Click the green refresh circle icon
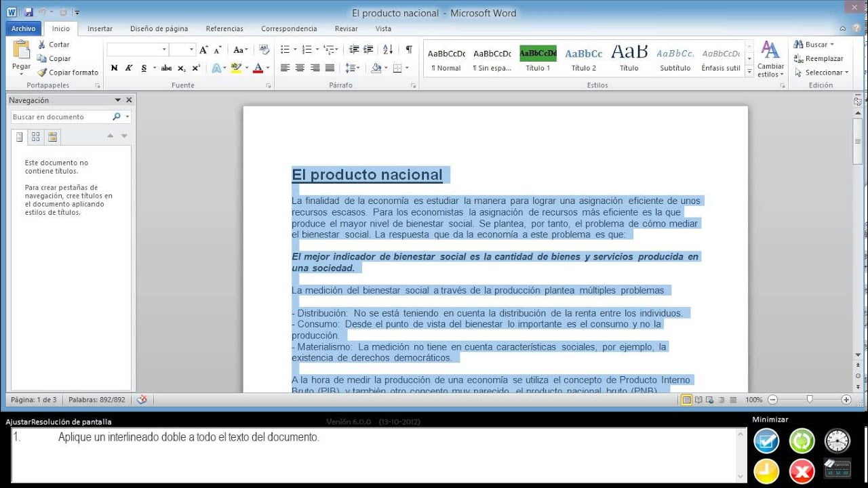The width and height of the screenshot is (868, 488). [x=802, y=441]
